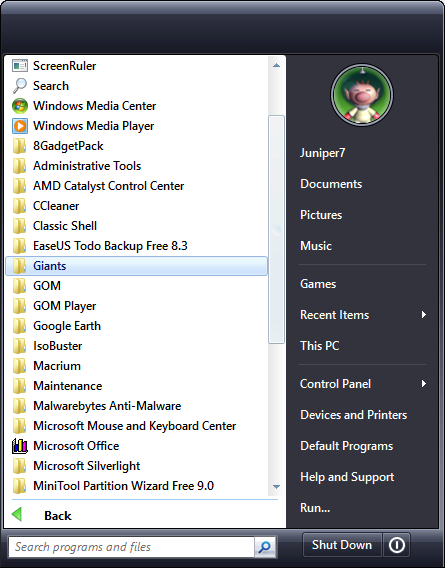Click the Microsoft Silverlight folder icon

(x=20, y=466)
